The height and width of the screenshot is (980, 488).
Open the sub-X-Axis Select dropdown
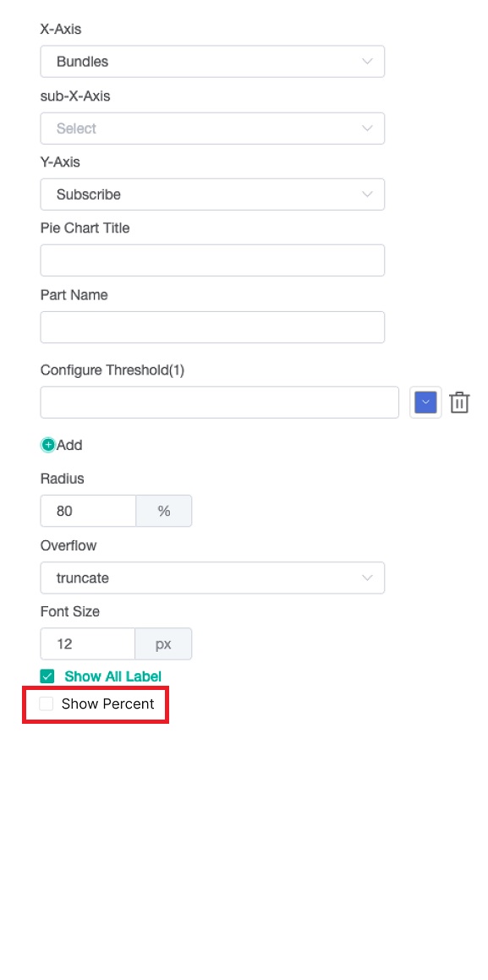pyautogui.click(x=212, y=129)
